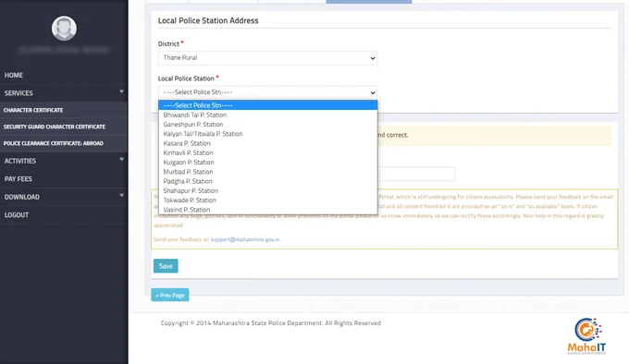
Task: Expand the DOWNLOAD menu section
Action: pos(64,197)
